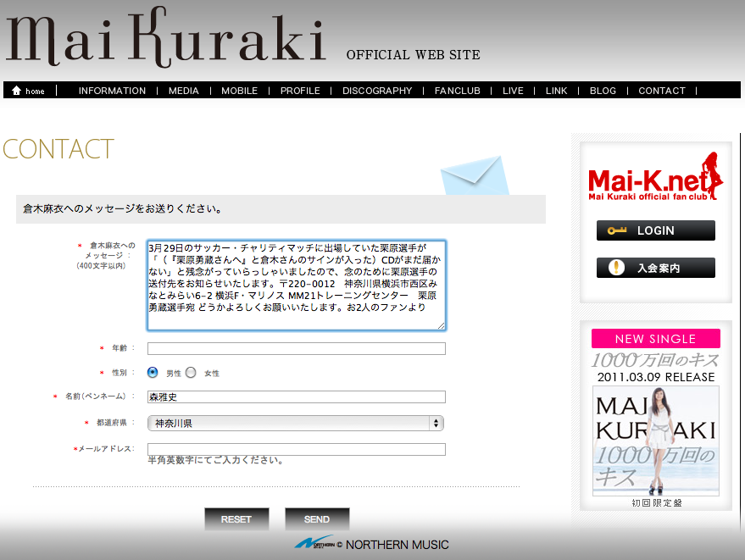This screenshot has width=745, height=560.
Task: Open the FANCLUB menu item
Action: (458, 91)
